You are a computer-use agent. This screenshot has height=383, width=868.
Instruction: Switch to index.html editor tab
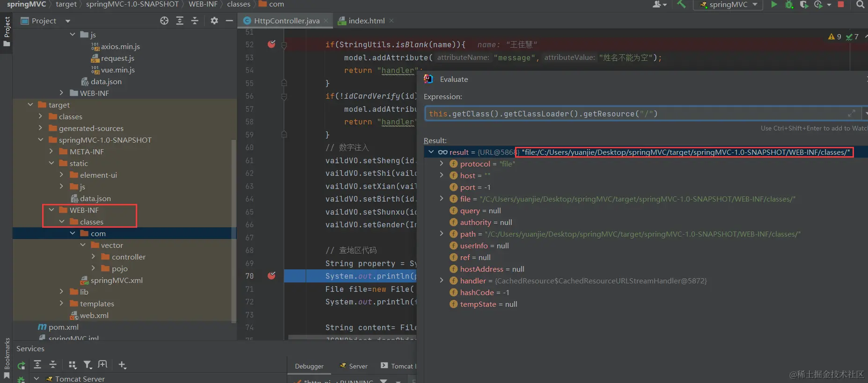coord(366,21)
